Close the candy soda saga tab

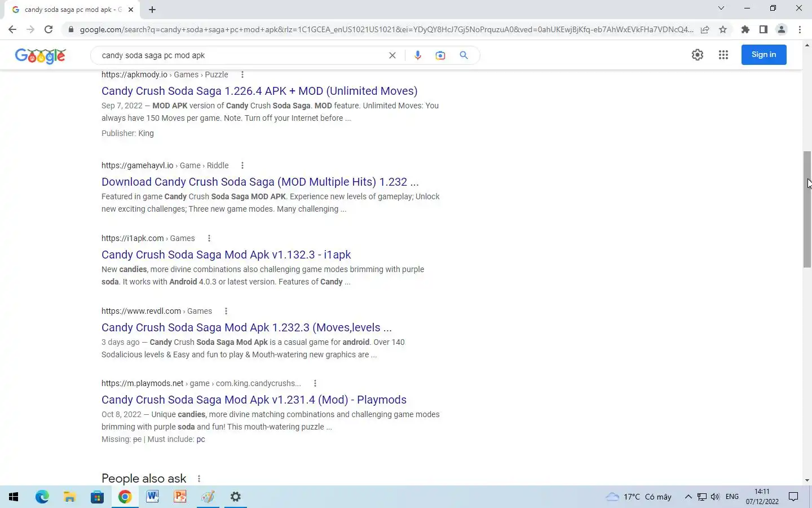click(x=131, y=10)
